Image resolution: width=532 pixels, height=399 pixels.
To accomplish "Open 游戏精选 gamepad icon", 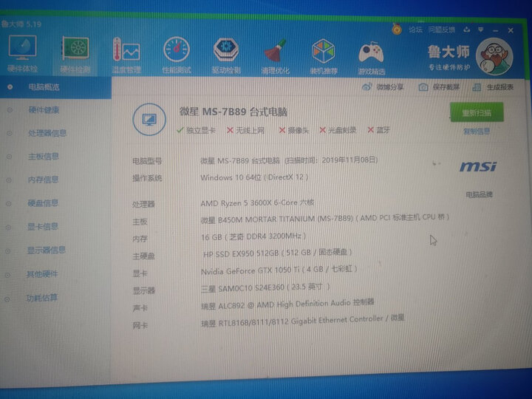I will pos(371,58).
